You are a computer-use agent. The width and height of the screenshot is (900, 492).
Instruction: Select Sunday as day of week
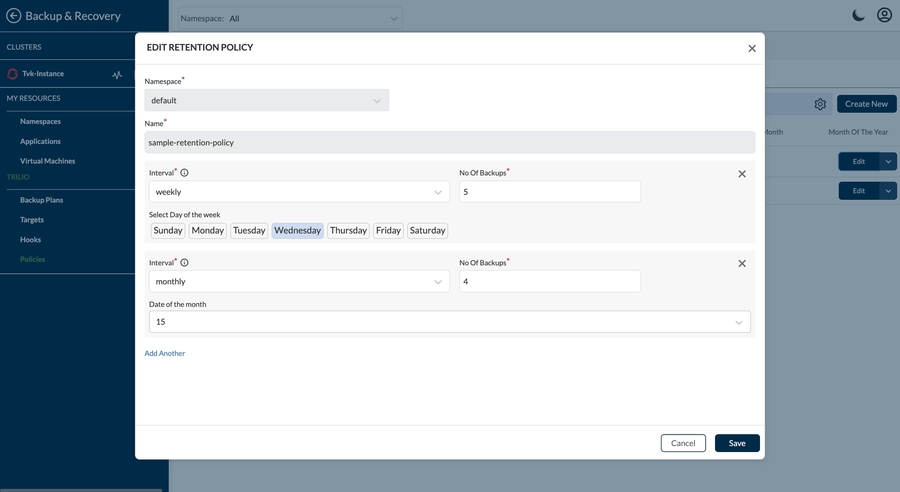point(168,230)
